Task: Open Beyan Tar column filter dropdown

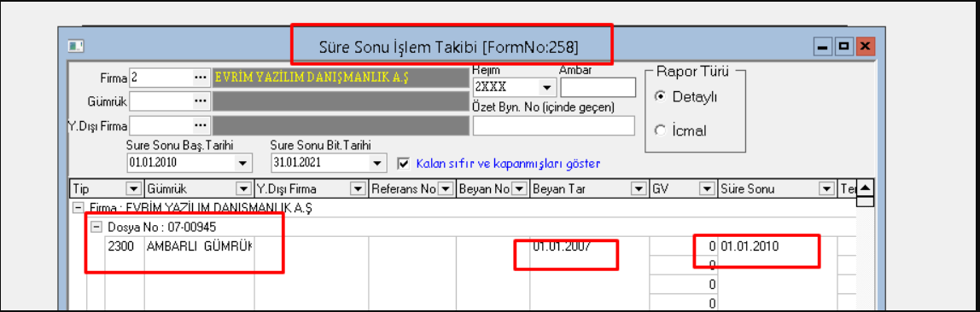Action: pyautogui.click(x=639, y=188)
